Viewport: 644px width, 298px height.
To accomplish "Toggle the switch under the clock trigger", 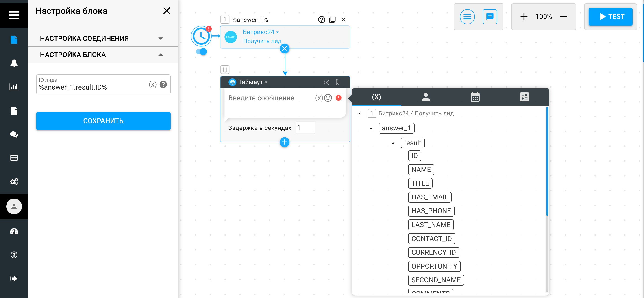I will (201, 52).
